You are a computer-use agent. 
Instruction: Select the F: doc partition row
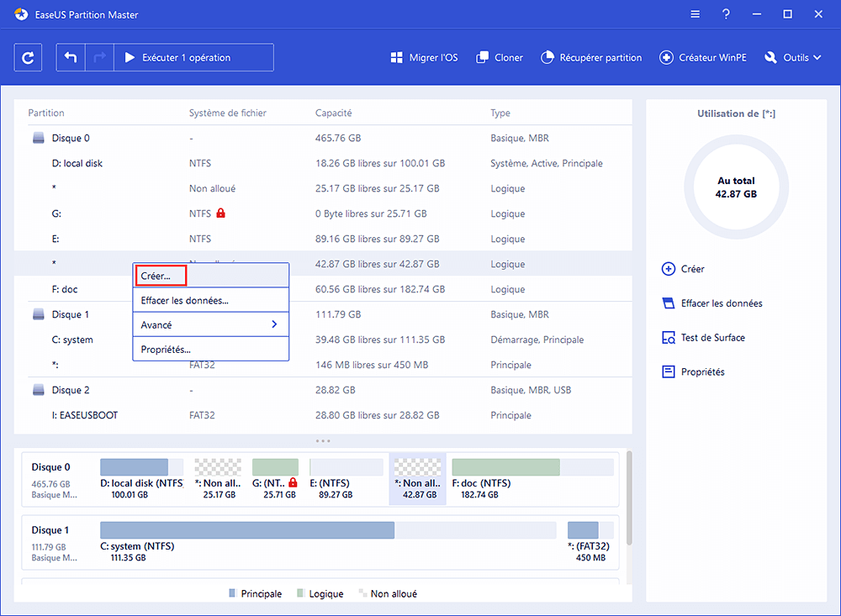point(323,289)
